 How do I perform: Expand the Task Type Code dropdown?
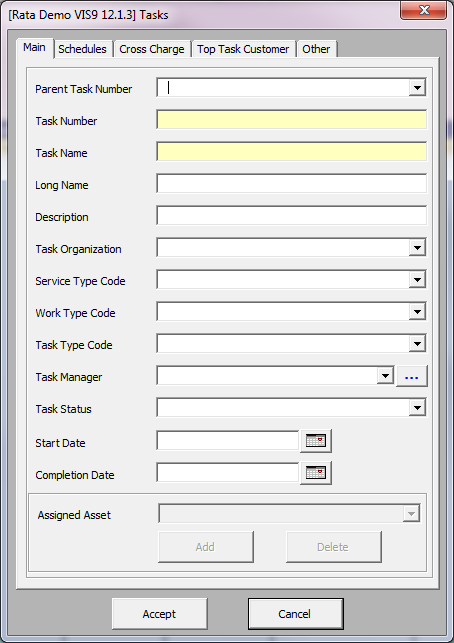coord(417,344)
